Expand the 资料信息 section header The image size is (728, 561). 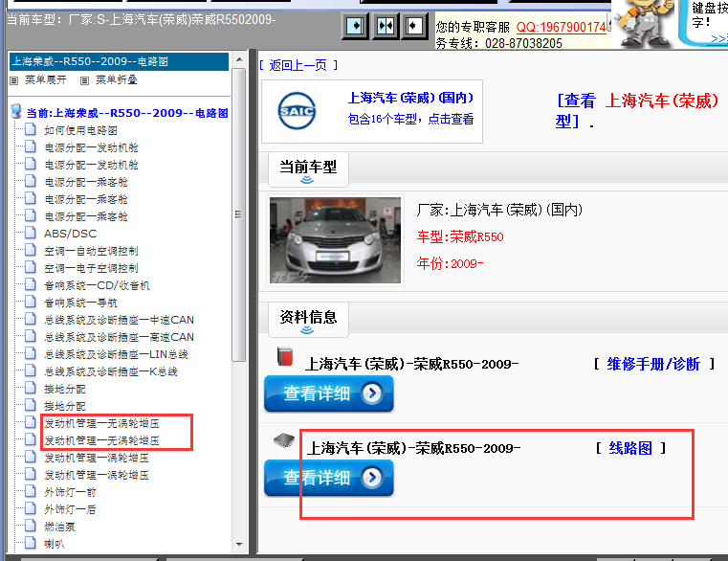[308, 321]
